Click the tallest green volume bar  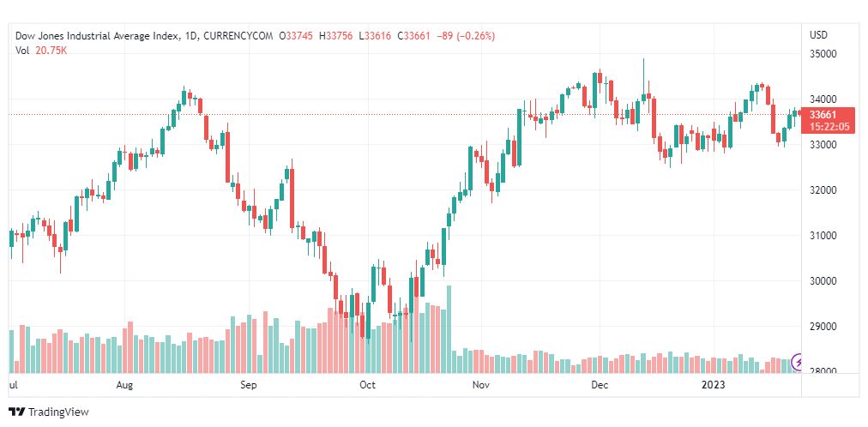click(449, 329)
